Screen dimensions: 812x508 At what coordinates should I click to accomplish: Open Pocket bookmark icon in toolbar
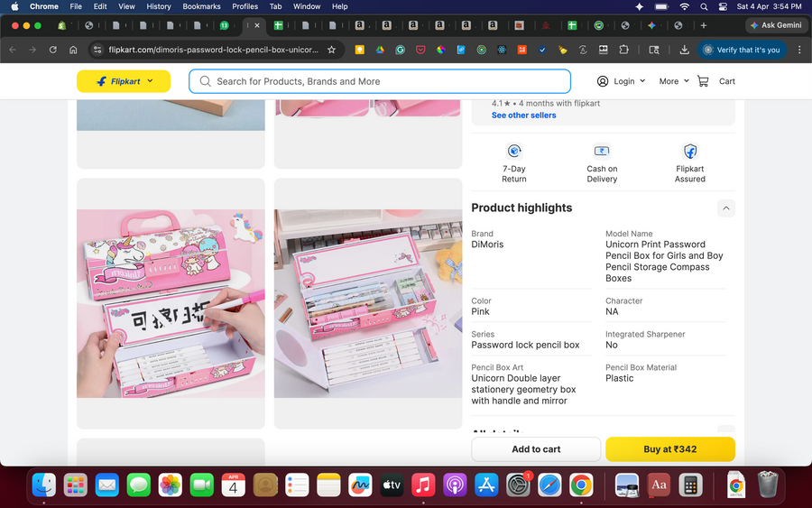tap(420, 50)
